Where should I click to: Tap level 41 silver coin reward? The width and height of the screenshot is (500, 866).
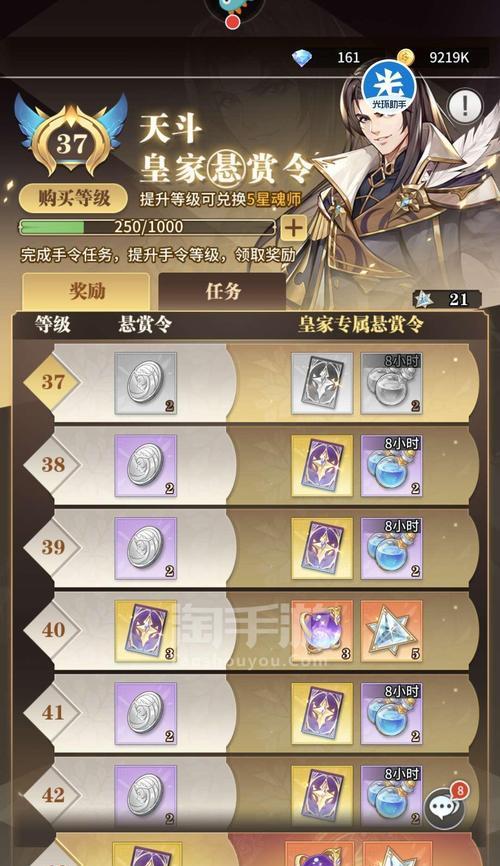pyautogui.click(x=146, y=714)
